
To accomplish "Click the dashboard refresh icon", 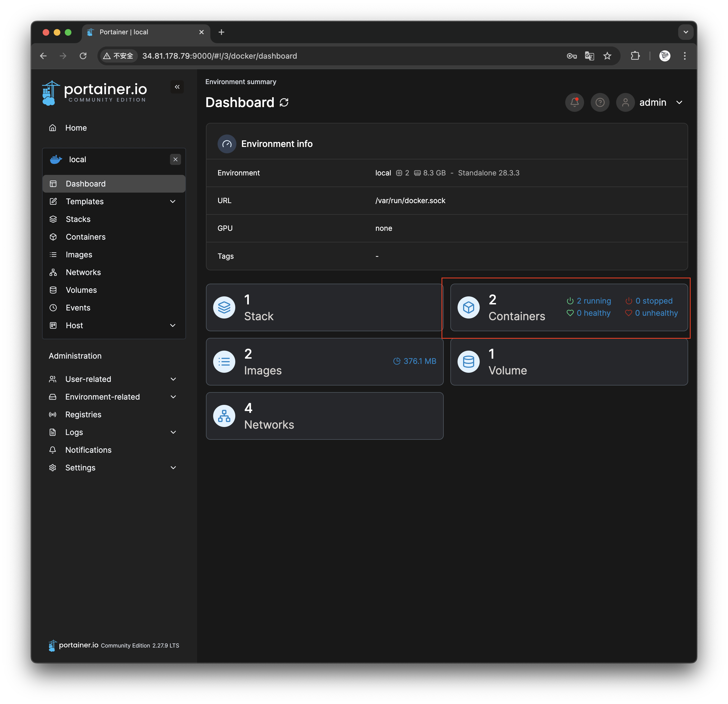I will [284, 103].
